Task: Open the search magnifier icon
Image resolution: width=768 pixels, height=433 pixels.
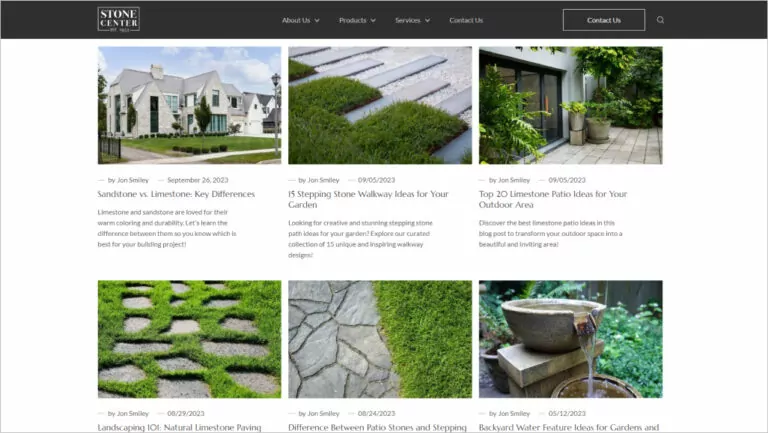Action: pos(660,20)
